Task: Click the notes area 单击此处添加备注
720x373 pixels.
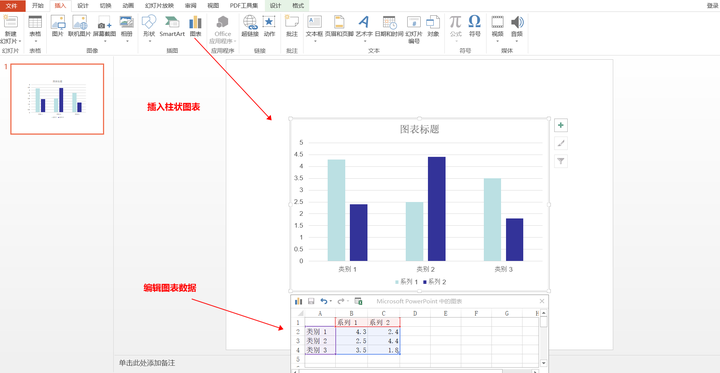Action: pyautogui.click(x=147, y=363)
